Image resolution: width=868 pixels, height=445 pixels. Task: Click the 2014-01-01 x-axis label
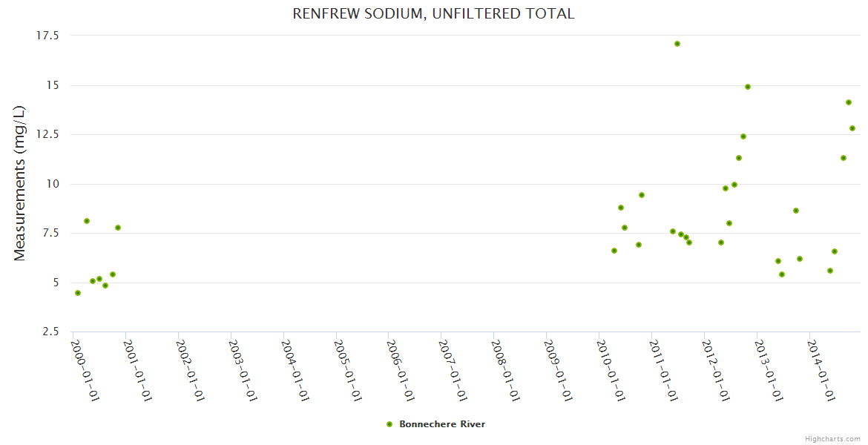pyautogui.click(x=822, y=370)
